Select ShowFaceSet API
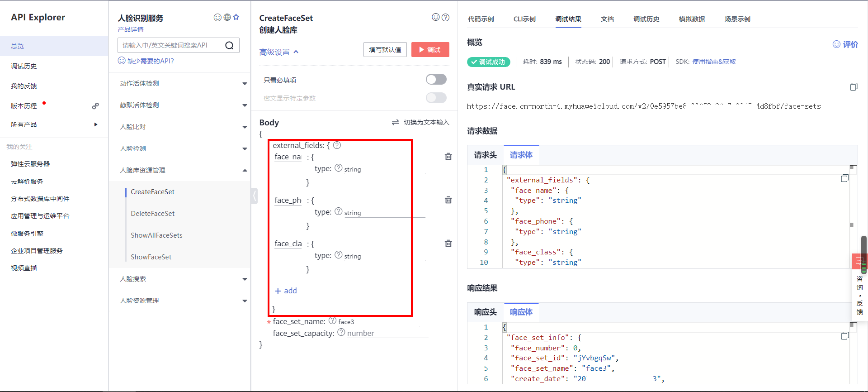The image size is (868, 392). tap(151, 257)
